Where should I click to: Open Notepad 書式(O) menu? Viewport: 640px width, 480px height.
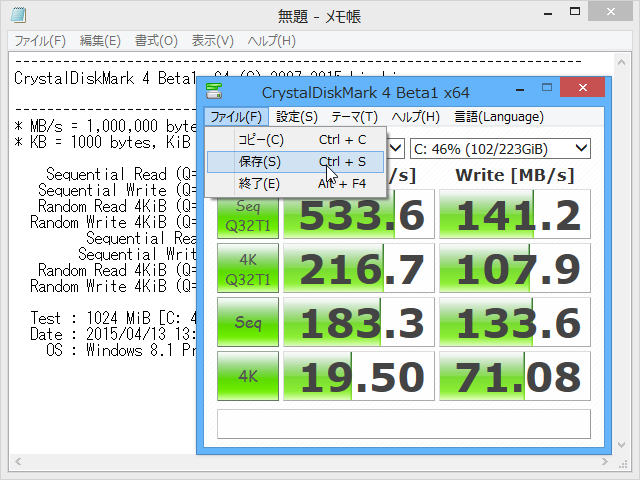156,41
